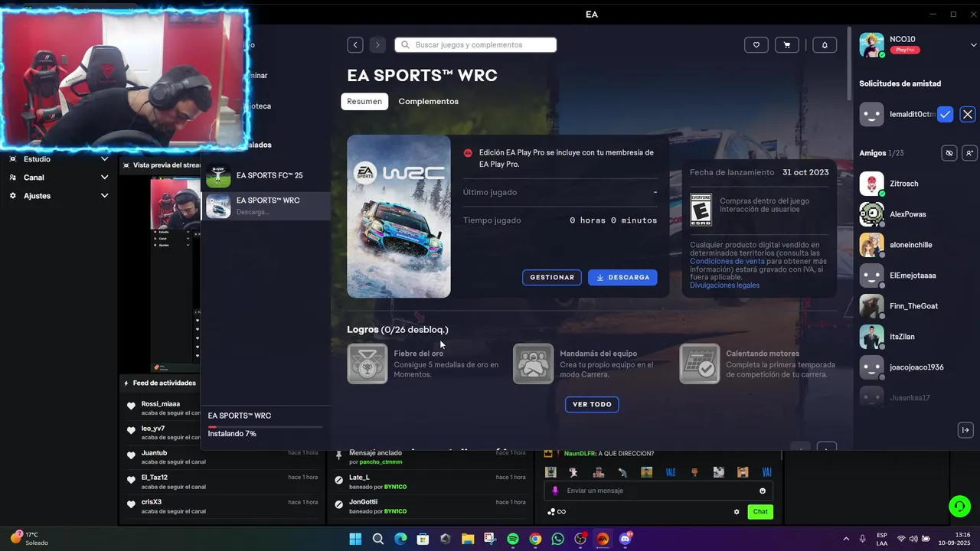Image resolution: width=980 pixels, height=551 pixels.
Task: Click the EA app vertical scrollbar
Action: pos(849,65)
